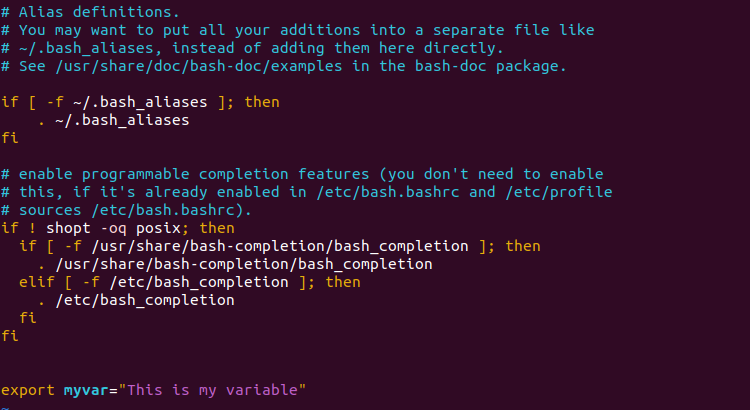
Task: Click the "This is my variable" string
Action: pos(212,390)
